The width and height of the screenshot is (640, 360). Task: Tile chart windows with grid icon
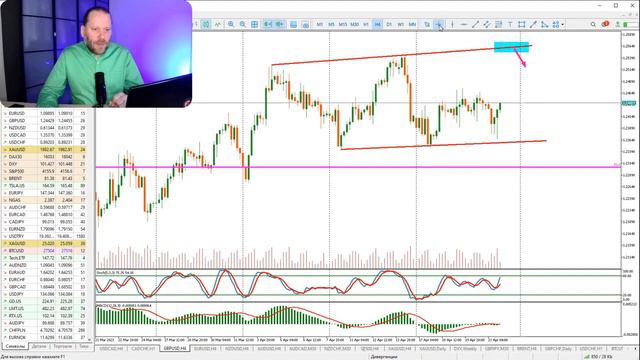pos(254,24)
